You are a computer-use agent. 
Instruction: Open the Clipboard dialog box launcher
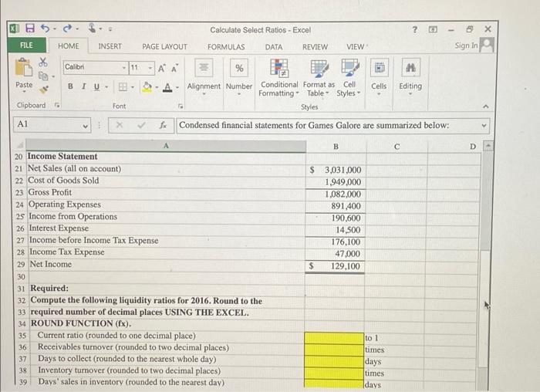(x=57, y=105)
